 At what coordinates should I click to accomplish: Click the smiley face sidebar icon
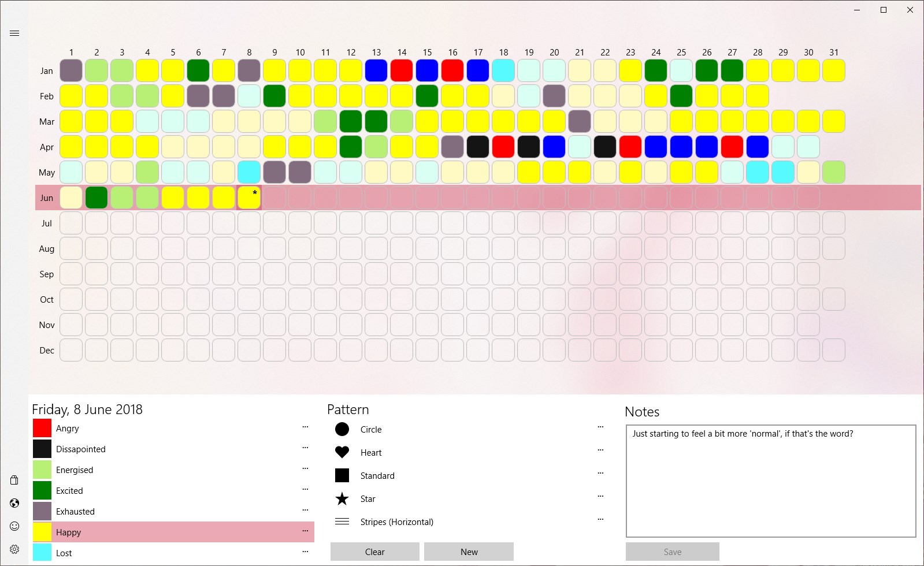pos(14,526)
